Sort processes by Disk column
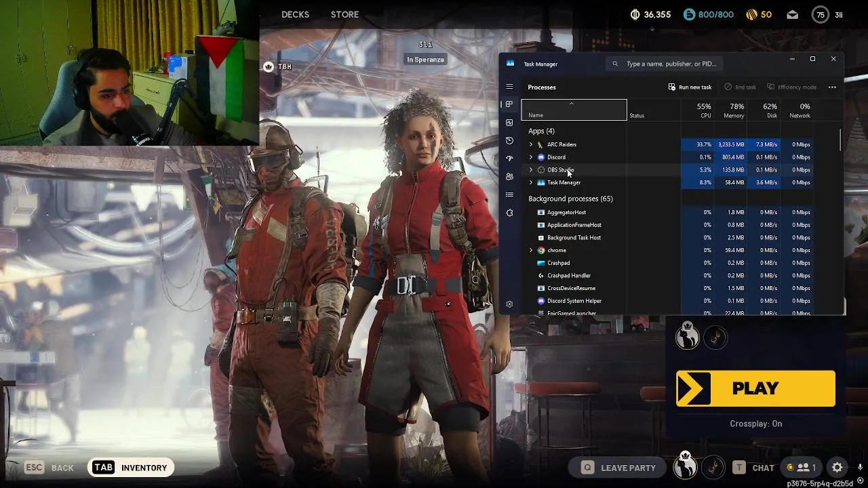 [x=763, y=110]
